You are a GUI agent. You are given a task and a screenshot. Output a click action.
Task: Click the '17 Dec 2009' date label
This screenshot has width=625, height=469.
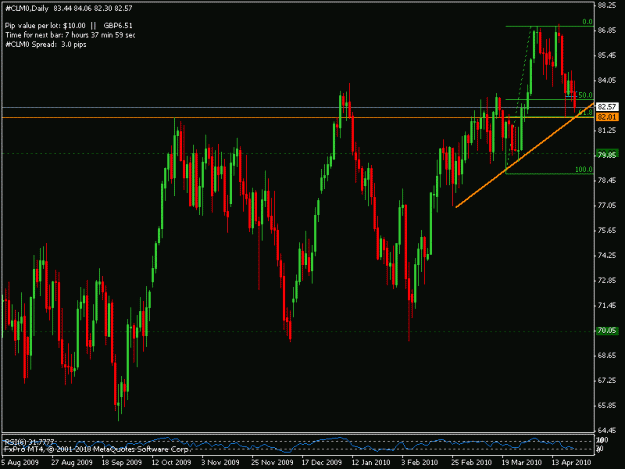pos(322,463)
